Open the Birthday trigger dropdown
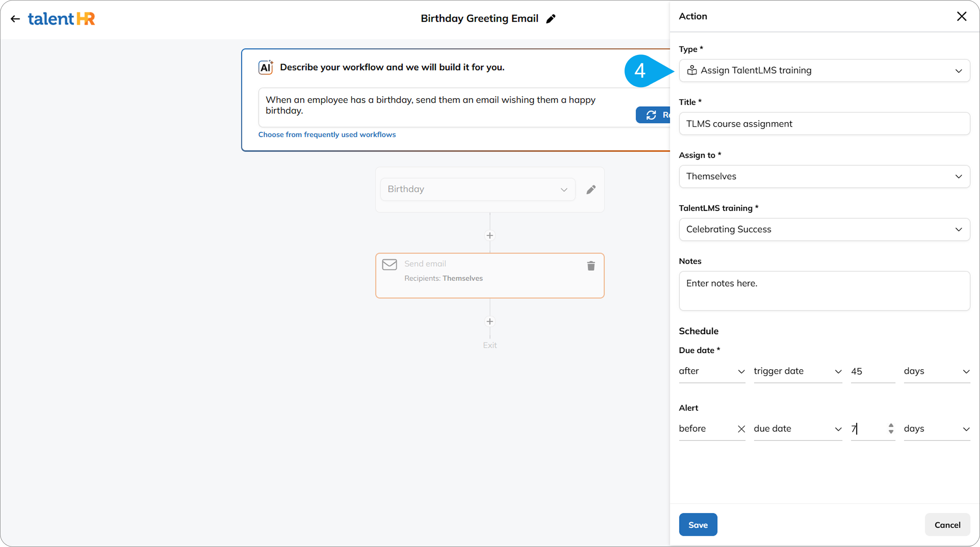Screen dimensions: 980x547 pyautogui.click(x=478, y=189)
